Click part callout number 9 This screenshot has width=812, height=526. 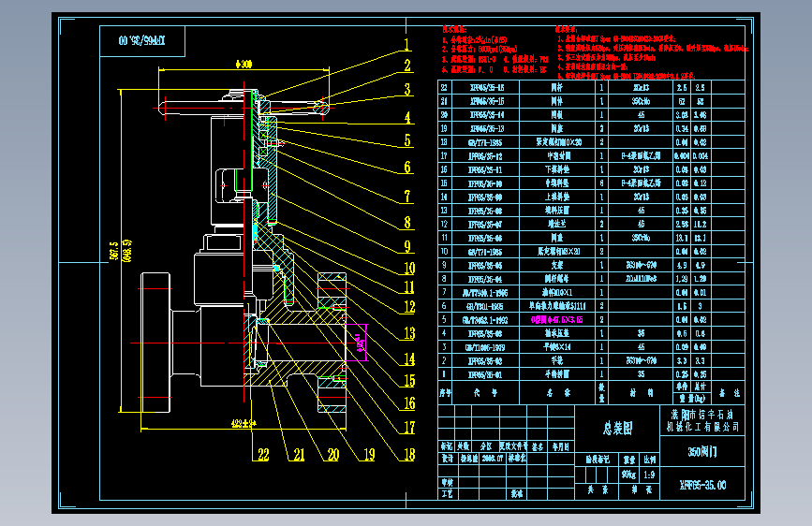[x=407, y=246]
